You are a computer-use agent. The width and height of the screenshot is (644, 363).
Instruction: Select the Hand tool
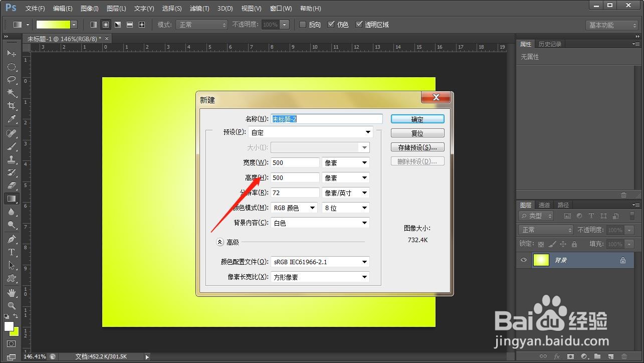tap(11, 293)
